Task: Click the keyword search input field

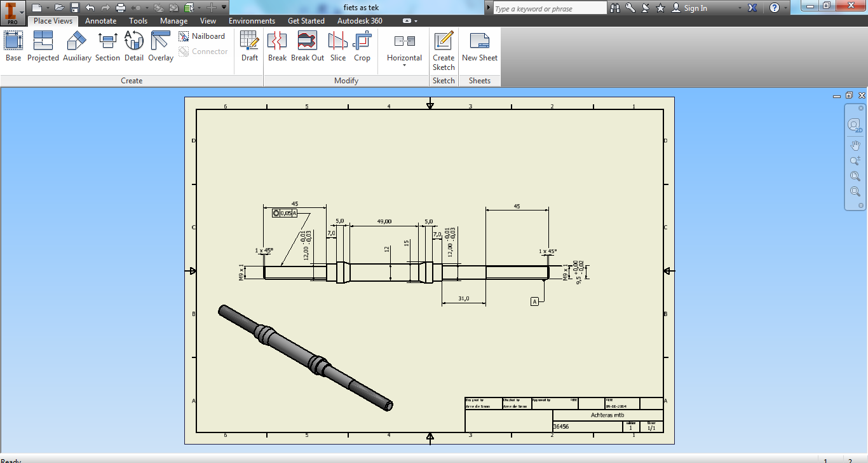Action: [550, 8]
